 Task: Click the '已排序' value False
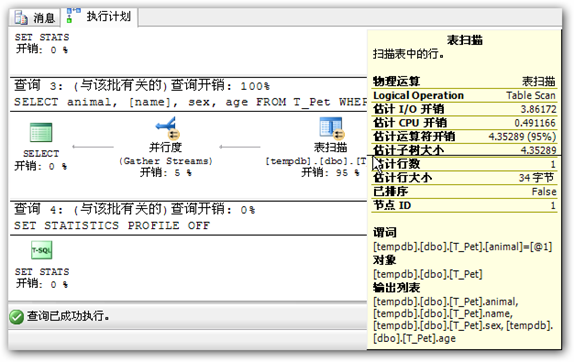(x=544, y=191)
